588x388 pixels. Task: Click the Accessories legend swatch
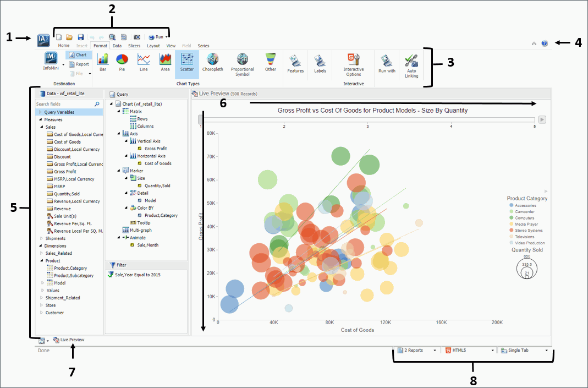(x=511, y=205)
